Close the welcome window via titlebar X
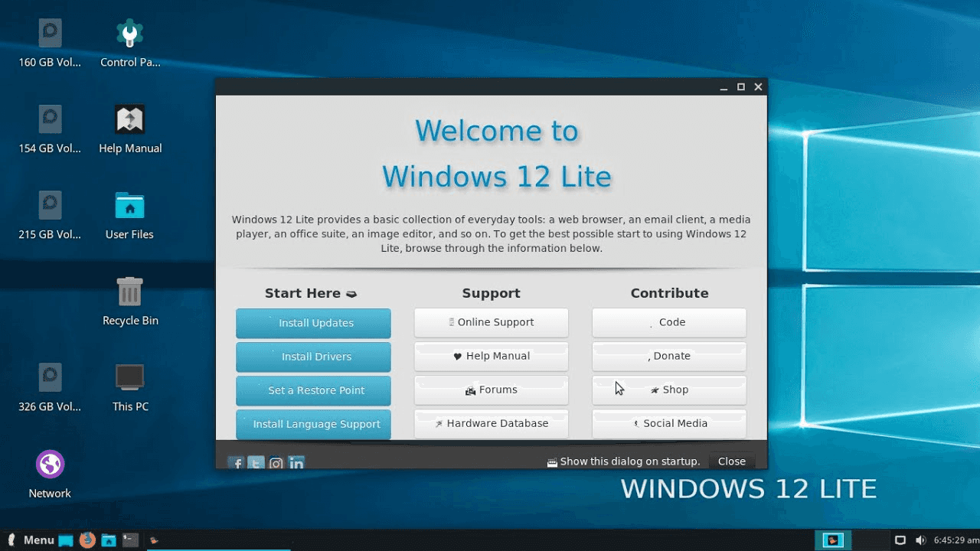 tap(758, 87)
